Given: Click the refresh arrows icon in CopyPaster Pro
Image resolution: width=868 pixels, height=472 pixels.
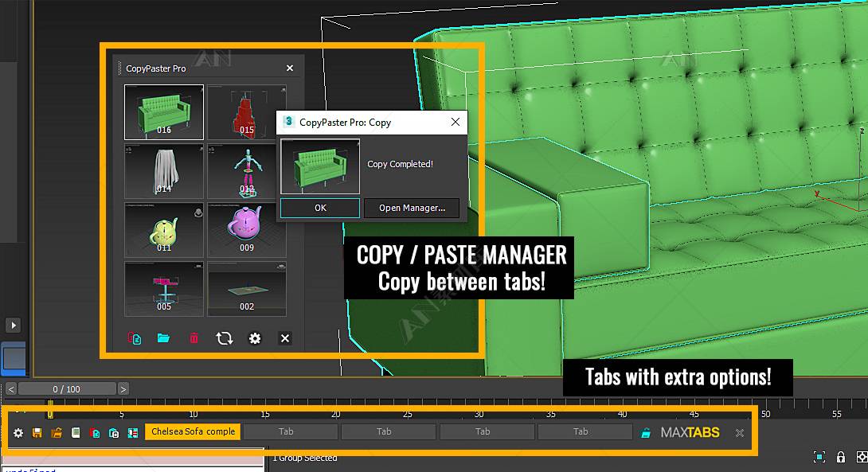Looking at the screenshot, I should (225, 338).
